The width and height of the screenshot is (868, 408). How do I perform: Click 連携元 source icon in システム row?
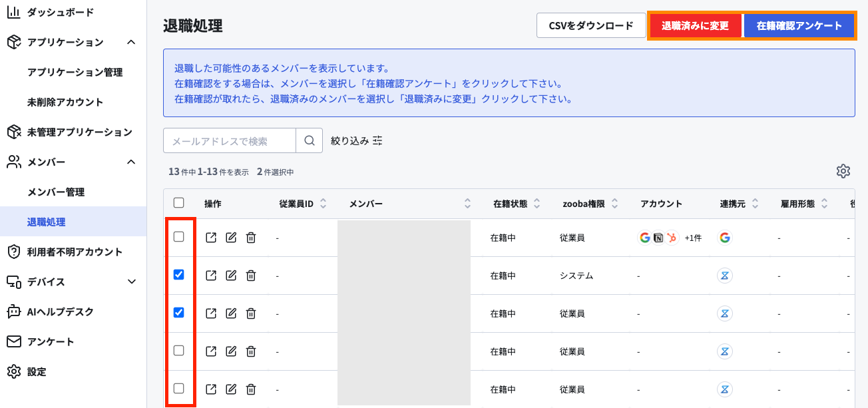tap(725, 276)
